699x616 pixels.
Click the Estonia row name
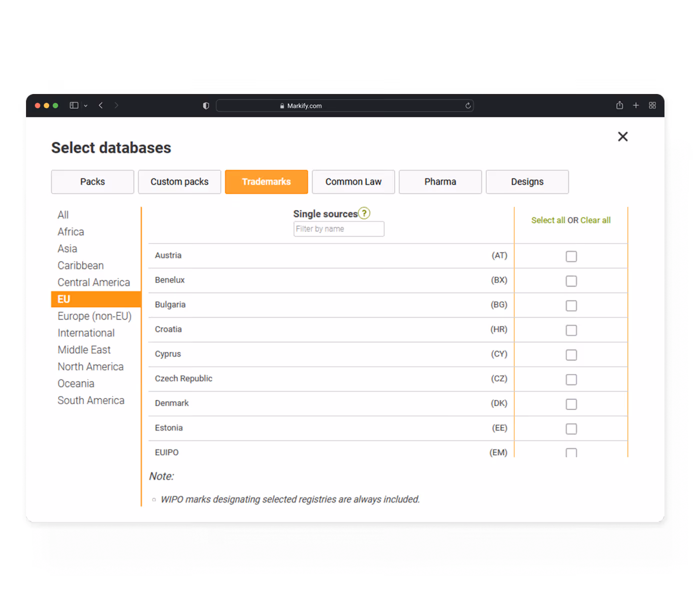pos(169,428)
